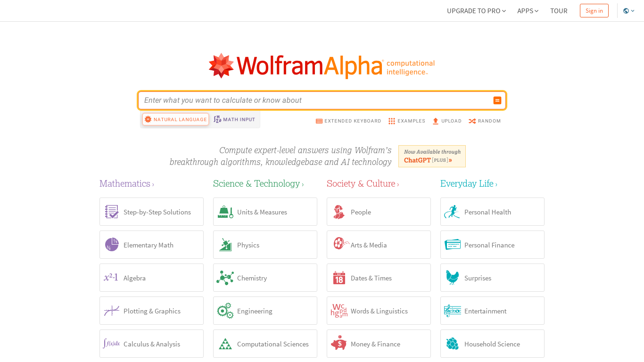Select the Chemistry category icon
This screenshot has height=362, width=644.
[x=225, y=278]
